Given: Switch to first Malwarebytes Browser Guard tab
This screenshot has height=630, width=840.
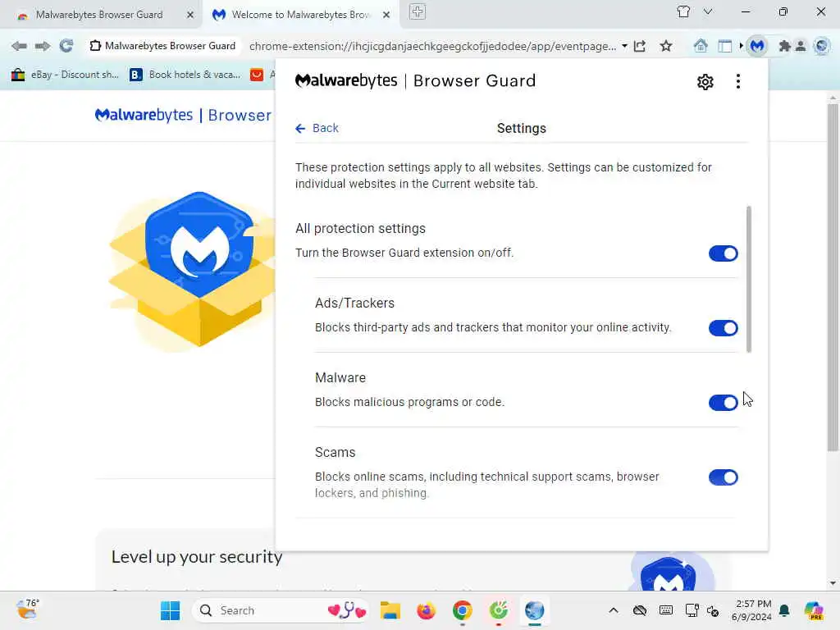Looking at the screenshot, I should pyautogui.click(x=98, y=15).
